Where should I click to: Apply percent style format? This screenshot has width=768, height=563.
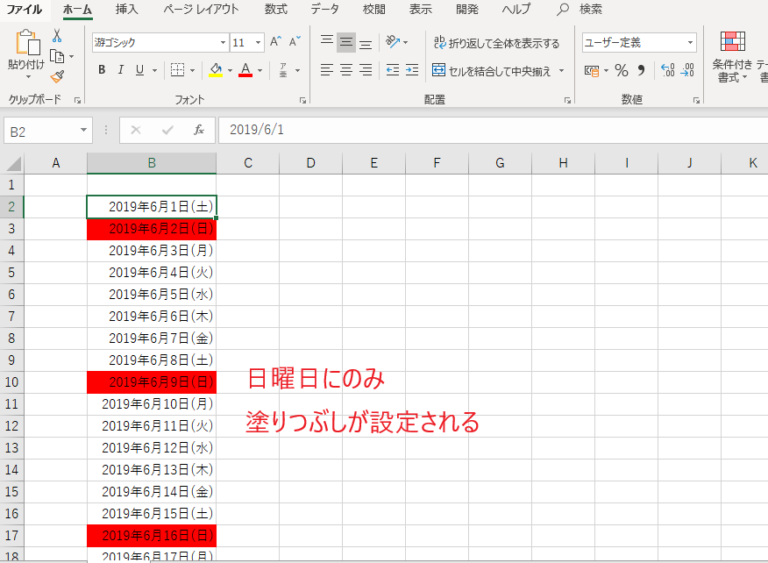point(621,71)
